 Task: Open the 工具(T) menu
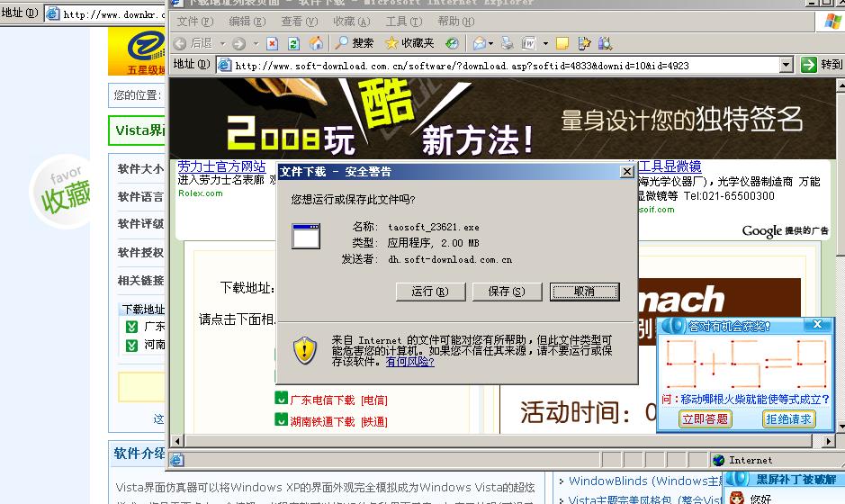pos(404,22)
